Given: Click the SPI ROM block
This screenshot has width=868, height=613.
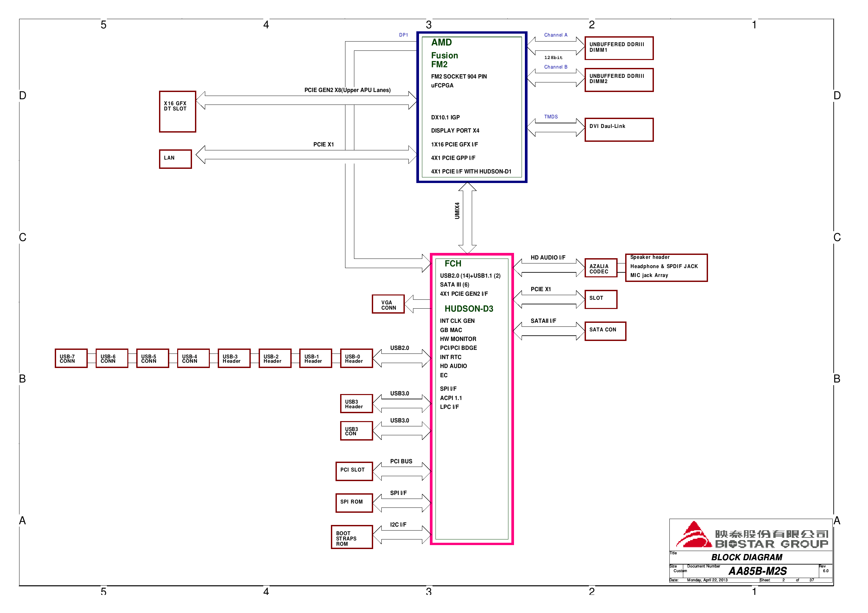Looking at the screenshot, I should 354,503.
